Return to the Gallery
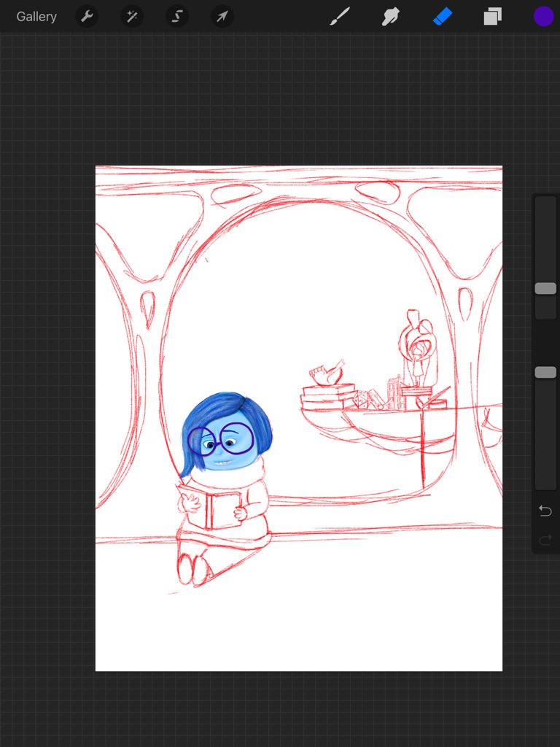 (36, 17)
